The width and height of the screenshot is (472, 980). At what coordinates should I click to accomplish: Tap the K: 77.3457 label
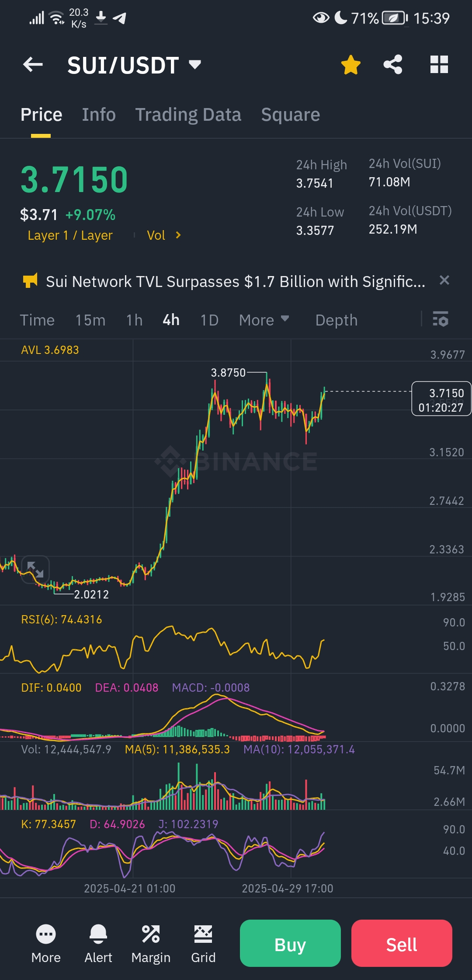pos(49,824)
